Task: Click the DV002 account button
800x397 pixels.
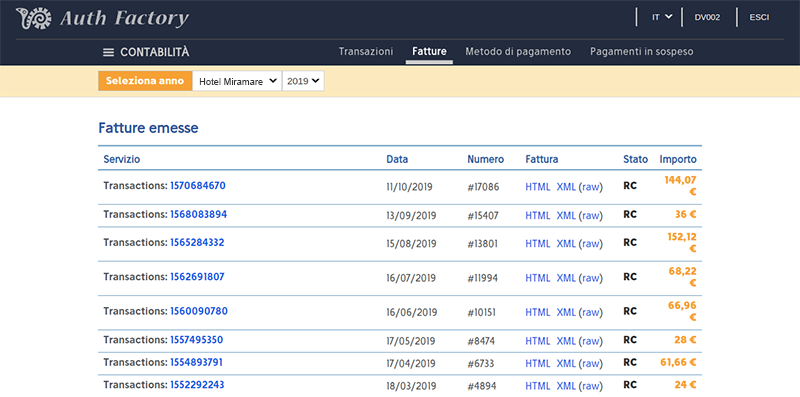Action: pos(707,17)
